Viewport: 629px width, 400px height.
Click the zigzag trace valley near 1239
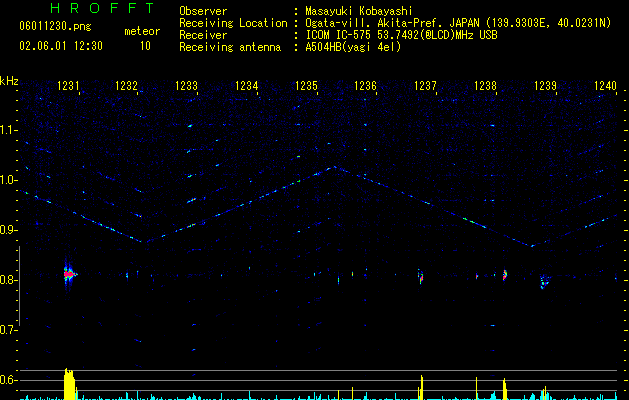(x=533, y=246)
